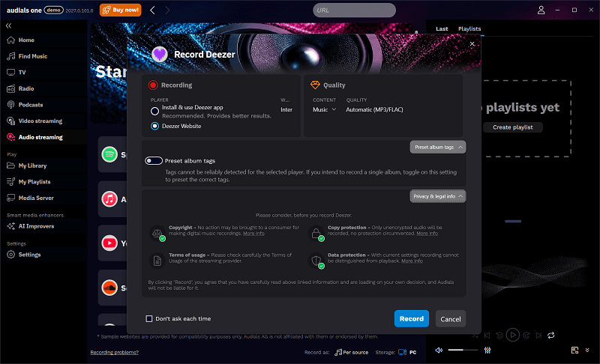This screenshot has width=600, height=364.
Task: Select Audio streaming in sidebar
Action: [x=40, y=137]
